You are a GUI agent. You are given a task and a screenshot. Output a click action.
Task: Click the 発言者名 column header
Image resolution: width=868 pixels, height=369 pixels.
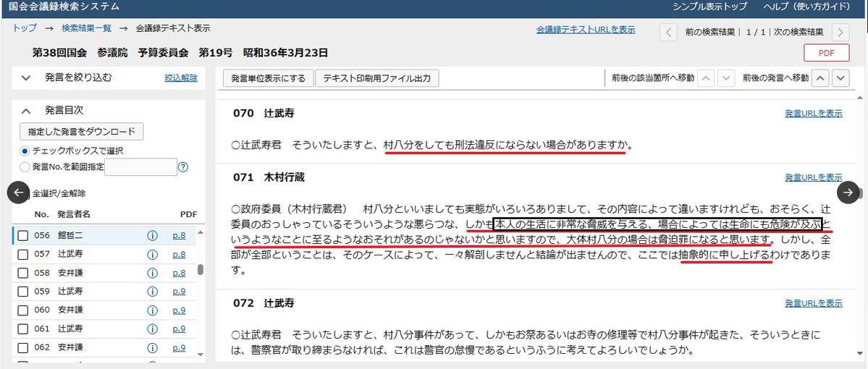click(74, 214)
